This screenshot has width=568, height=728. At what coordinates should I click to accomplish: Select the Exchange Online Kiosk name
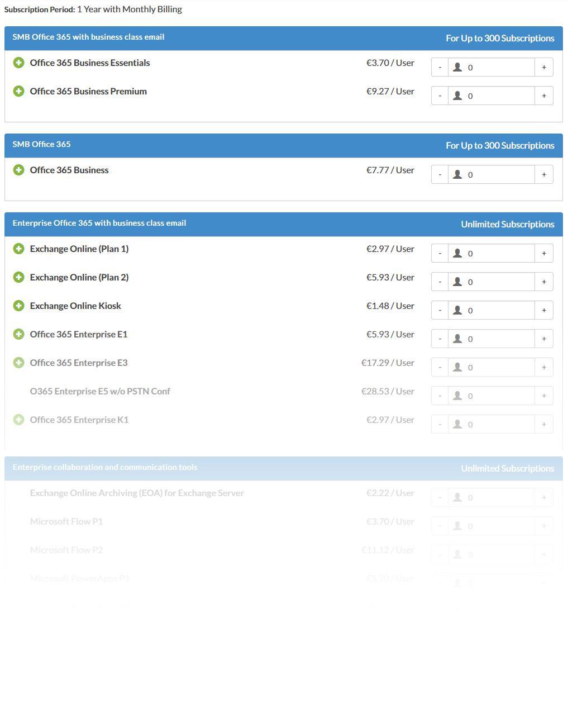point(75,306)
